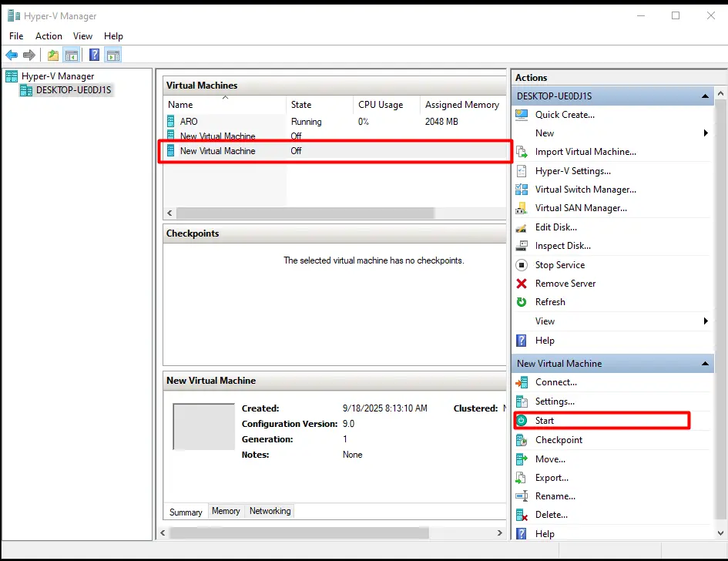Collapse the DESKTOP-UE0DJ1S actions section

click(705, 96)
